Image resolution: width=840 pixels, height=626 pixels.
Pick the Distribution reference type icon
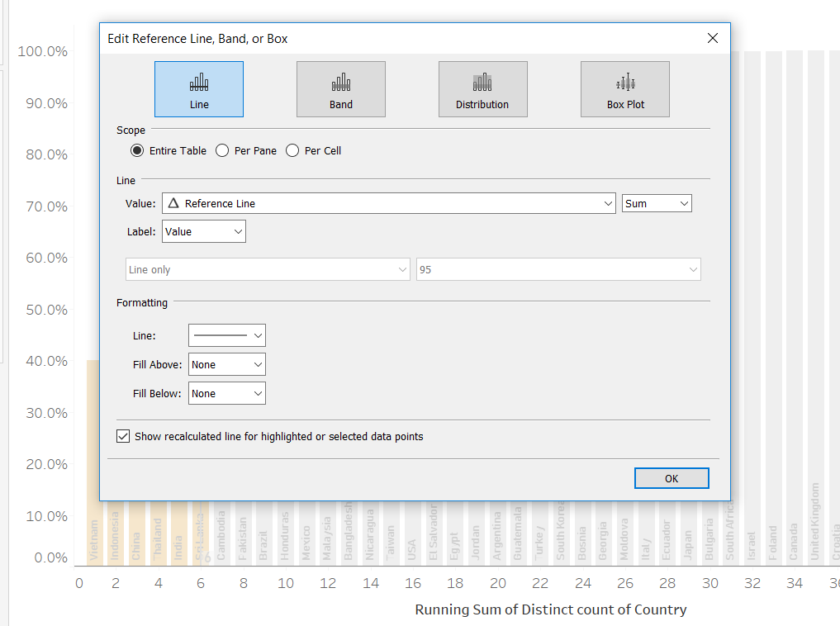point(482,89)
